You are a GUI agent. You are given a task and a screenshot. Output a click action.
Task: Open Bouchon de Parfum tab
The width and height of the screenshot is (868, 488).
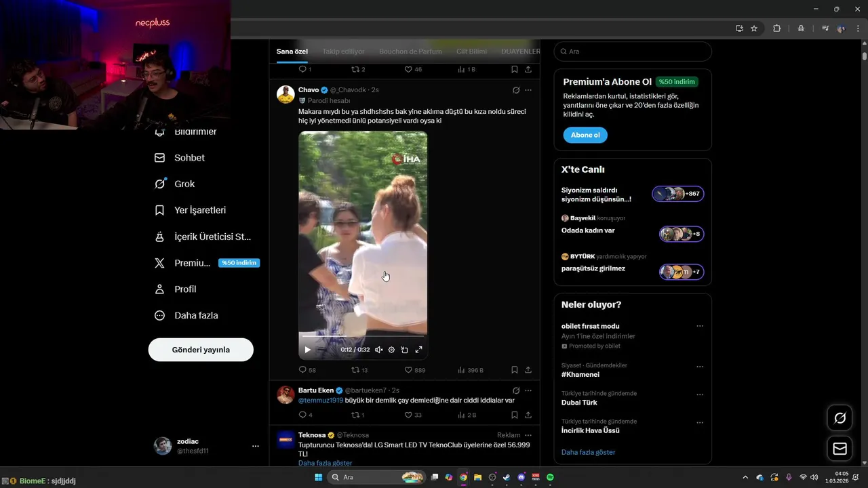410,52
